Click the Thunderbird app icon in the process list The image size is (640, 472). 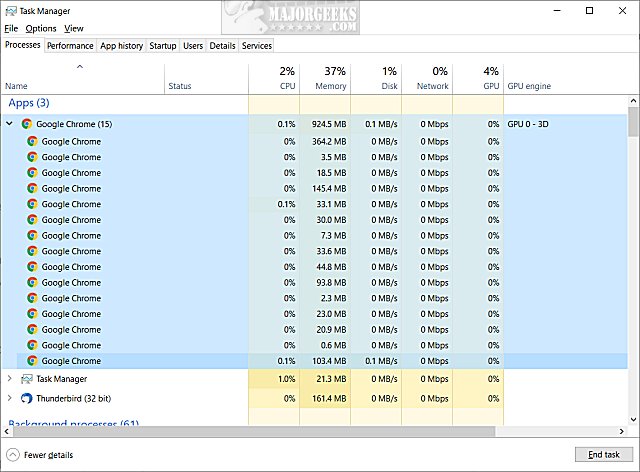[x=27, y=398]
